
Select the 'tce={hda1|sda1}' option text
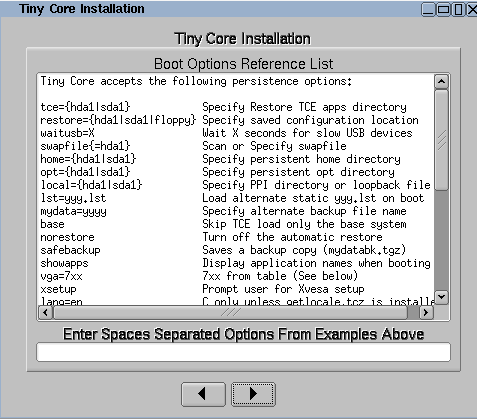(85, 107)
